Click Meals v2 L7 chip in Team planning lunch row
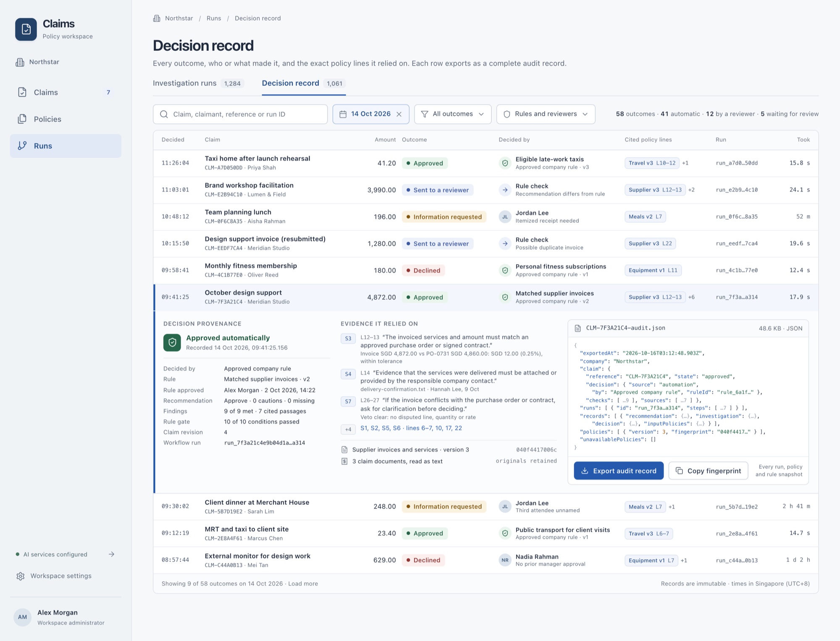840x641 pixels. coord(645,217)
